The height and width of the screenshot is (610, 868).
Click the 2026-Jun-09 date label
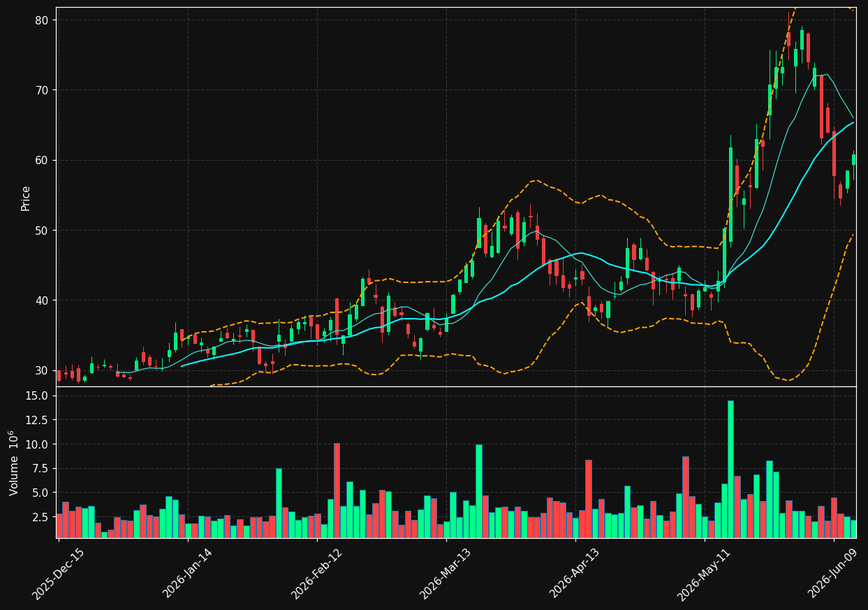pos(833,574)
